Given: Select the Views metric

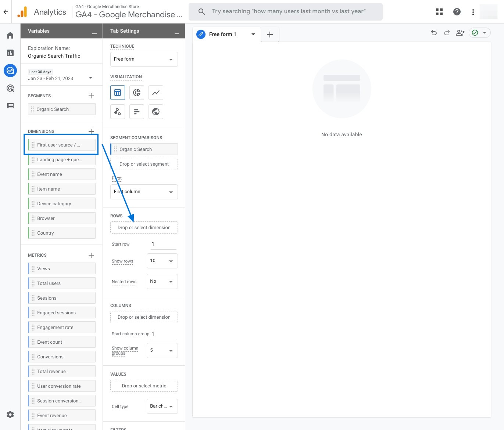Looking at the screenshot, I should click(x=62, y=269).
